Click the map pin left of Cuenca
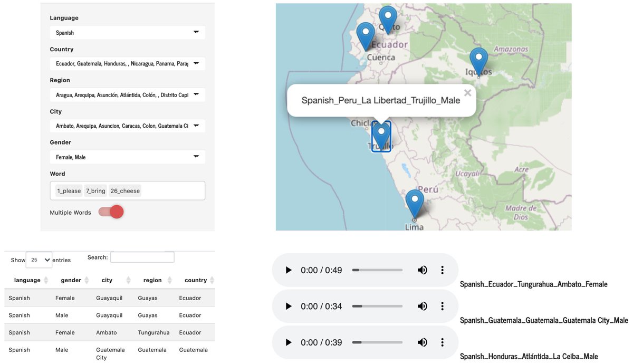The image size is (633, 364). coord(366,35)
